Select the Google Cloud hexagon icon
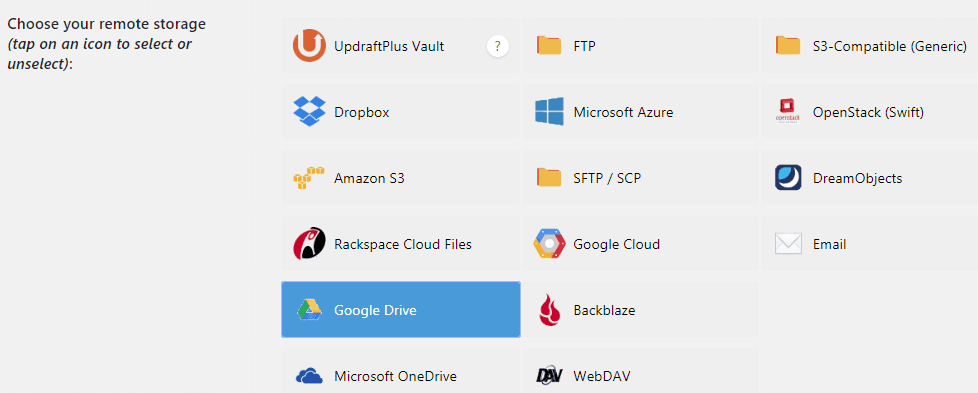Image resolution: width=978 pixels, height=393 pixels. click(549, 244)
